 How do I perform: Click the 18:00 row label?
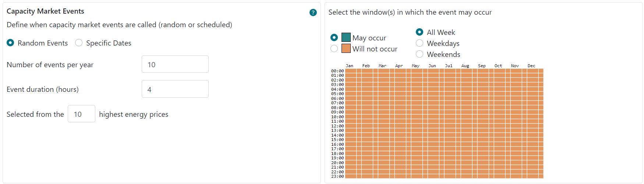(x=337, y=154)
